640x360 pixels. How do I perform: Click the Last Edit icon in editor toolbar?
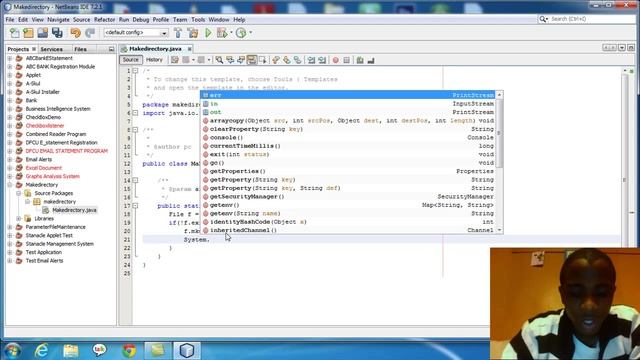[x=175, y=60]
